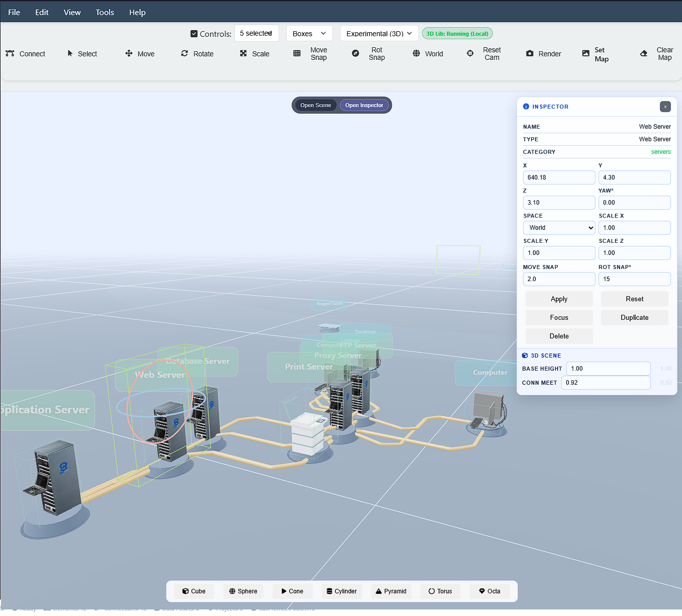Click the Clear Map tool

tap(657, 54)
